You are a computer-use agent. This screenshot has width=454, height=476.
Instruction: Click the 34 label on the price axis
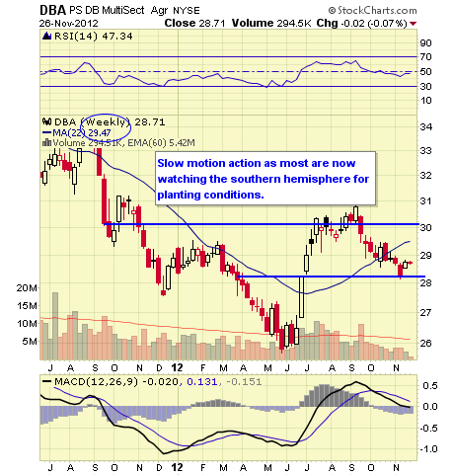coord(425,126)
